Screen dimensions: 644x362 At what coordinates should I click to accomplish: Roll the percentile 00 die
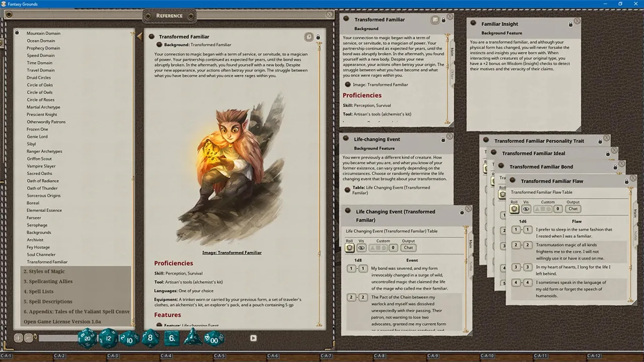pos(214,338)
